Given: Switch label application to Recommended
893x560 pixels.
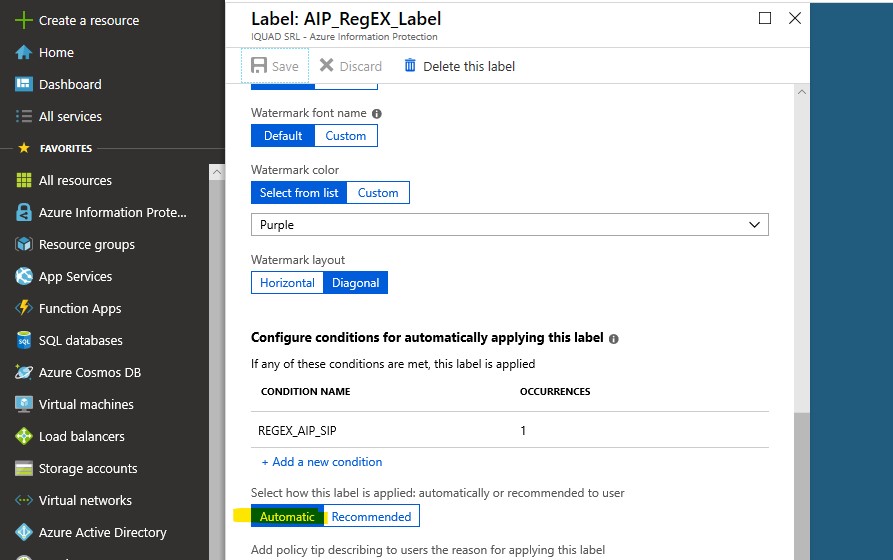Looking at the screenshot, I should pyautogui.click(x=371, y=516).
